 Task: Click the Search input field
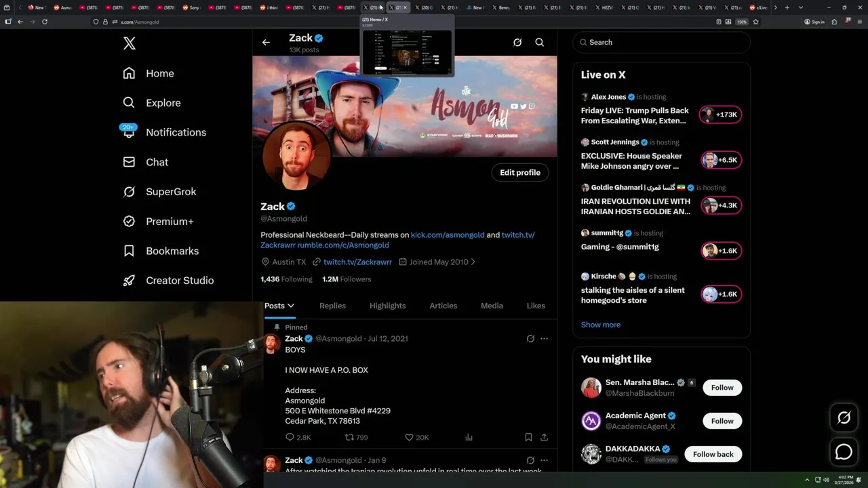(x=661, y=42)
